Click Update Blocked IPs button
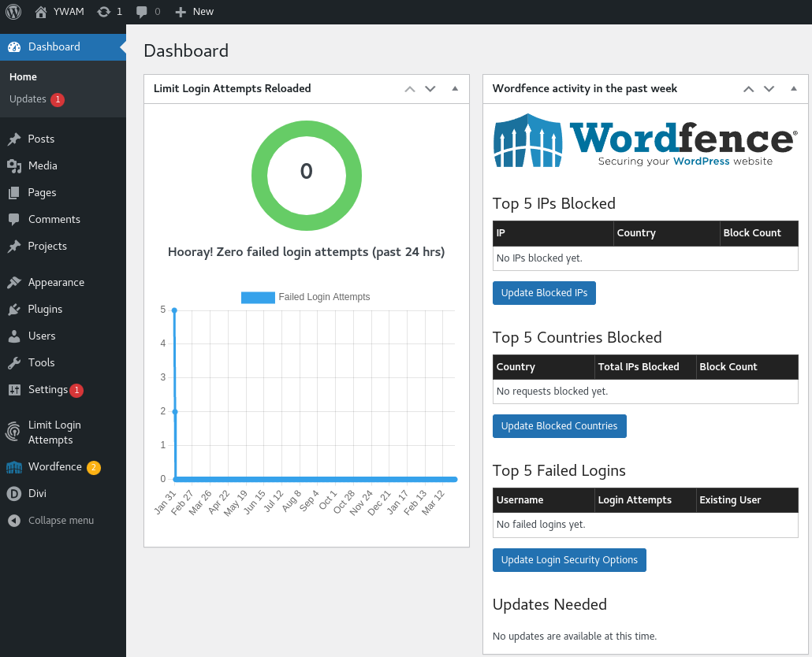Viewport: 812px width, 657px height. 544,293
